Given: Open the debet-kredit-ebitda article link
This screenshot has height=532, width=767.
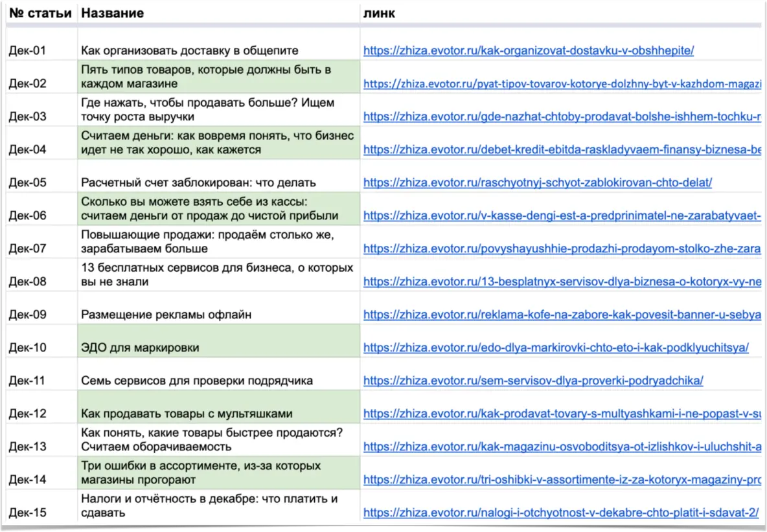Looking at the screenshot, I should [561, 150].
